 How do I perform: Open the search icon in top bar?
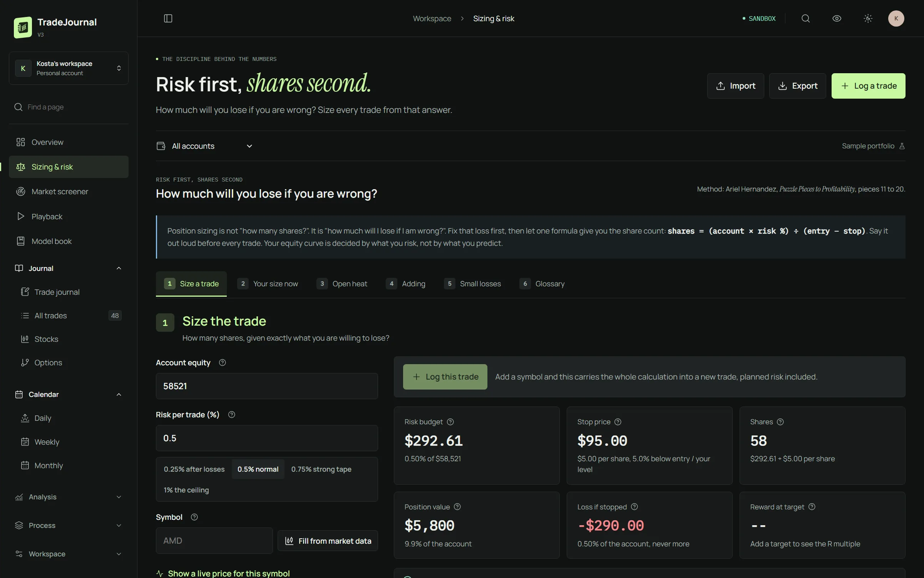805,18
